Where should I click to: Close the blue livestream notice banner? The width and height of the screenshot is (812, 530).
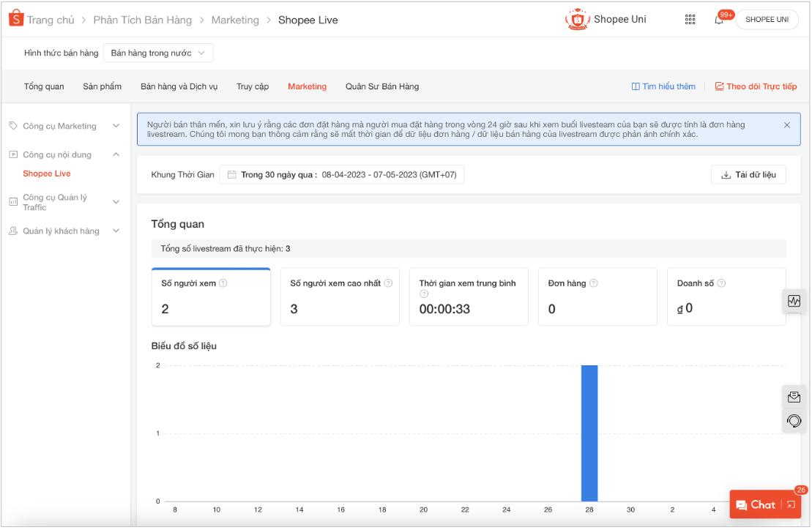787,125
